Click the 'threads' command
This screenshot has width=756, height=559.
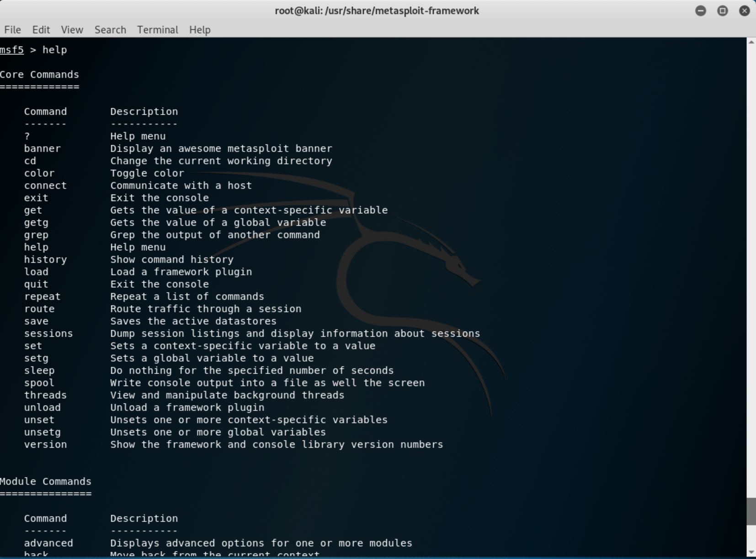[x=45, y=395]
